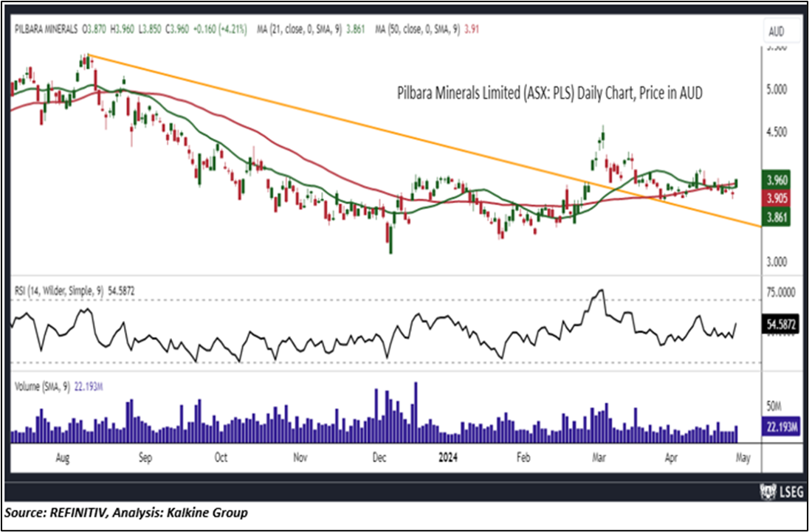The height and width of the screenshot is (532, 809).
Task: Click the 50M volume axis label
Action: coord(774,407)
